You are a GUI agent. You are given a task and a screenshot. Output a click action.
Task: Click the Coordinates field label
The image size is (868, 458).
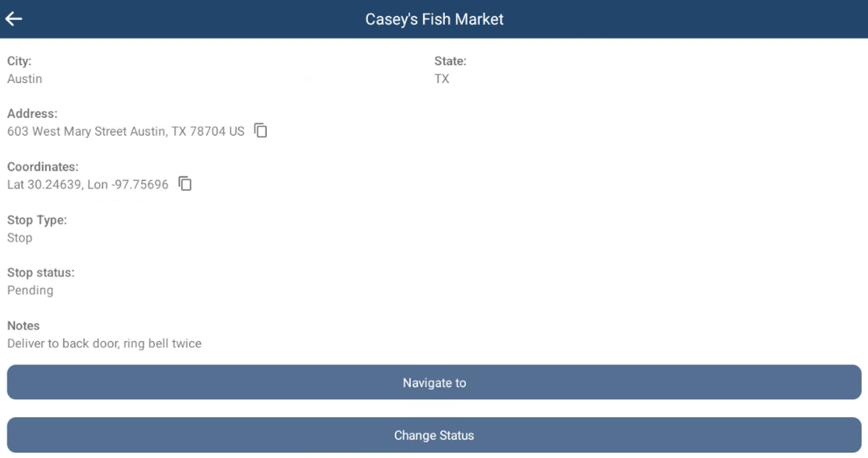pyautogui.click(x=43, y=167)
